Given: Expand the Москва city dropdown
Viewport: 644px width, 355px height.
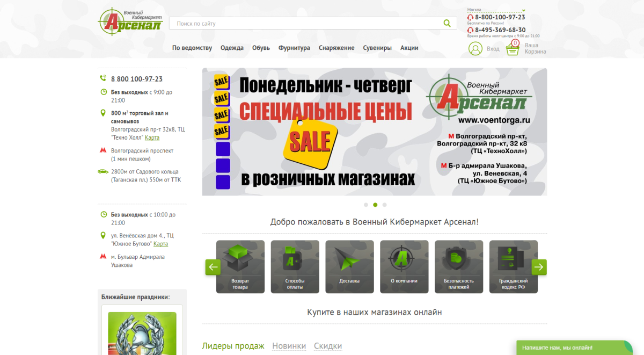Looking at the screenshot, I should [524, 10].
